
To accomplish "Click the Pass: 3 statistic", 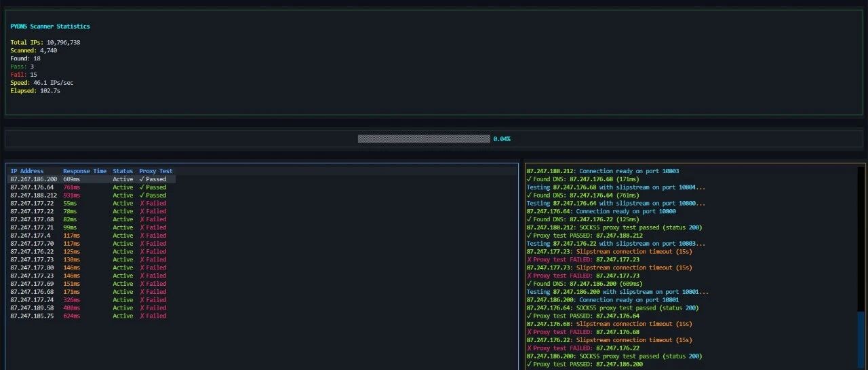I will pyautogui.click(x=22, y=67).
